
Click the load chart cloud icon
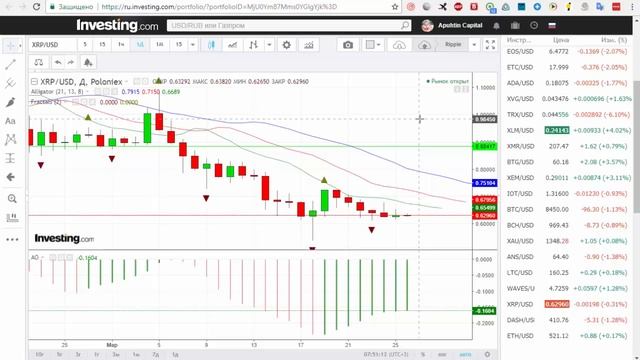[399, 45]
